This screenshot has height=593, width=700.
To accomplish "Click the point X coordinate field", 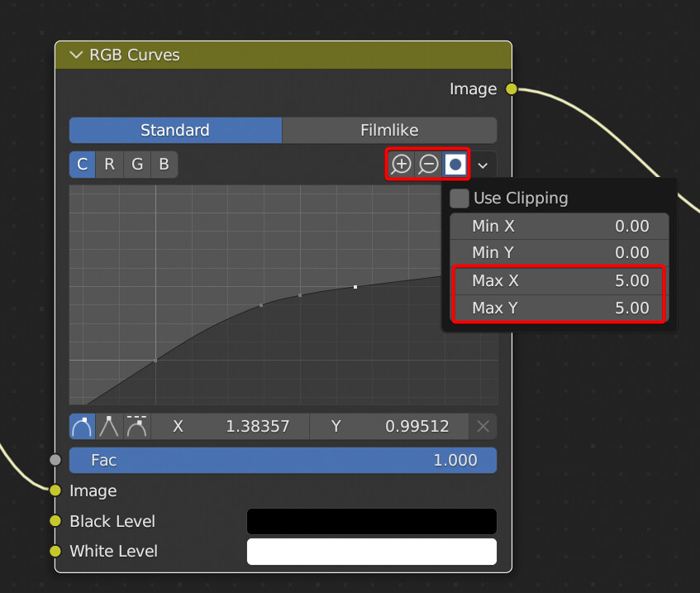I will click(231, 426).
